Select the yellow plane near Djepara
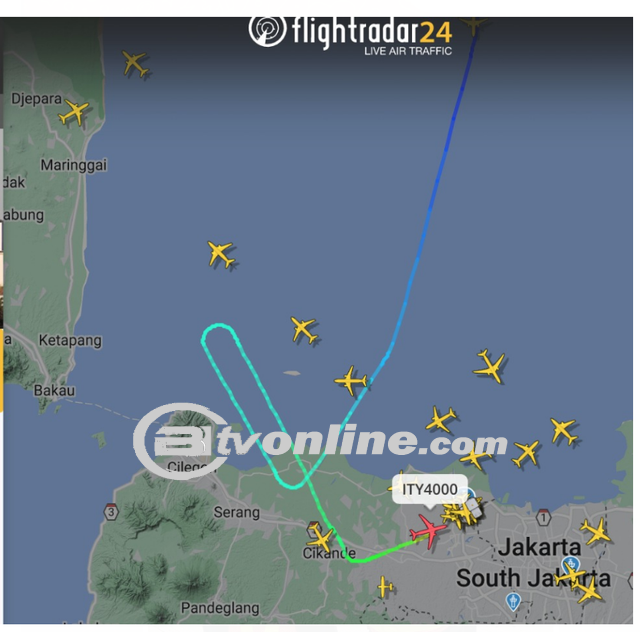 [x=74, y=112]
